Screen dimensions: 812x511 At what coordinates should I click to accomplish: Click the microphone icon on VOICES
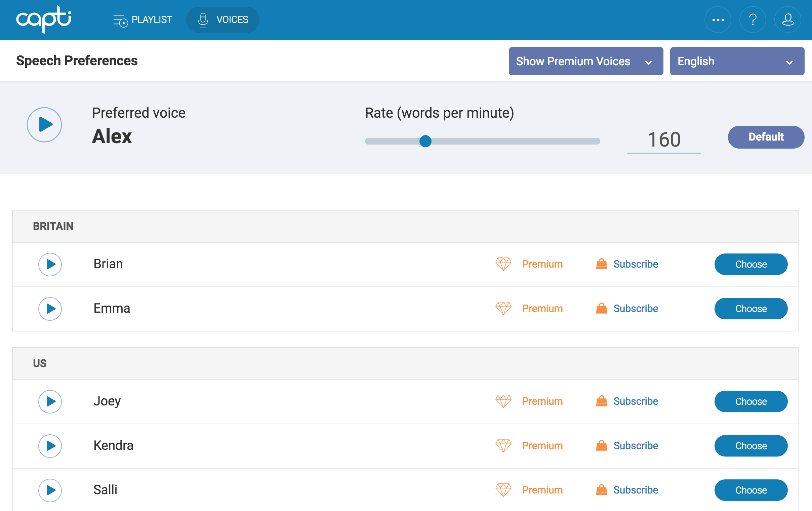point(203,19)
